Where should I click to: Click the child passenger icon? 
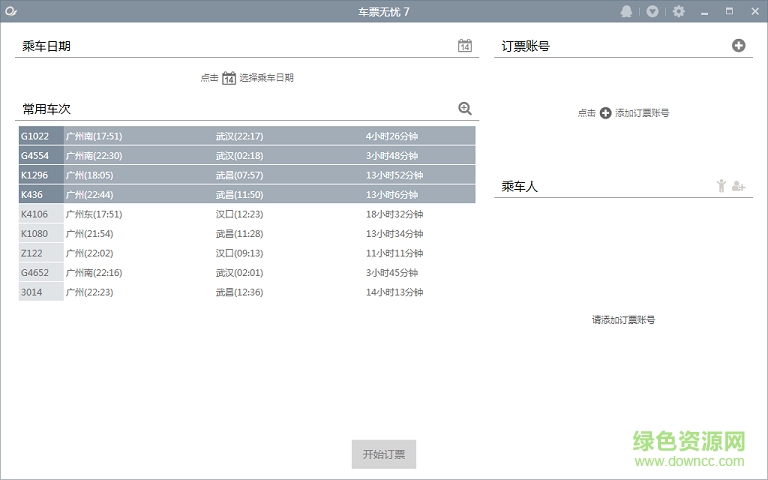pos(721,186)
